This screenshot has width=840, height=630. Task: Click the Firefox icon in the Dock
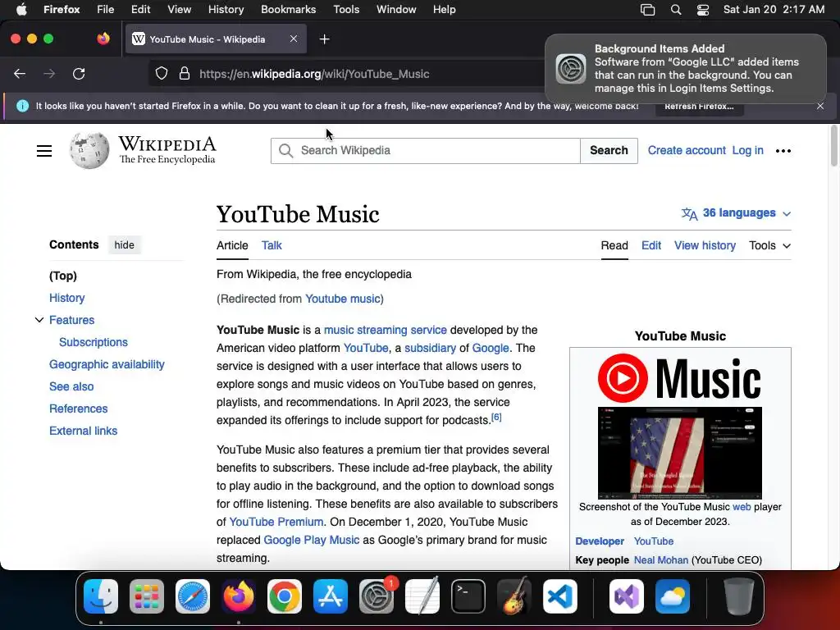click(x=239, y=596)
